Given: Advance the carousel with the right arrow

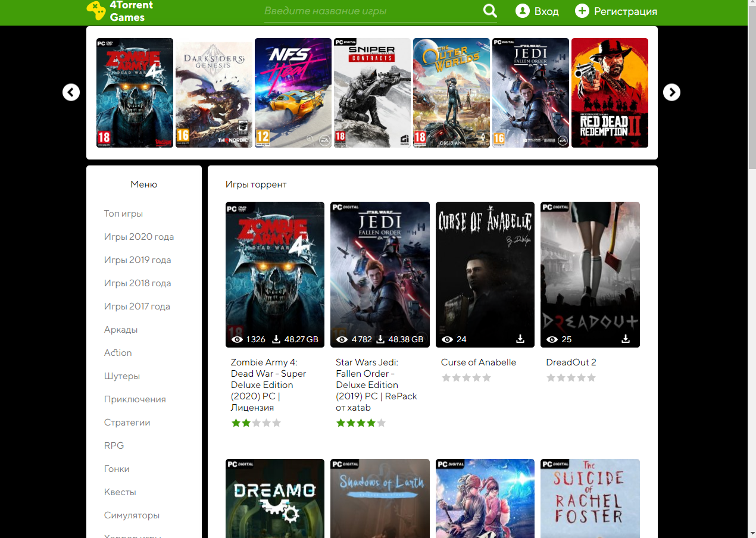Looking at the screenshot, I should pyautogui.click(x=671, y=92).
